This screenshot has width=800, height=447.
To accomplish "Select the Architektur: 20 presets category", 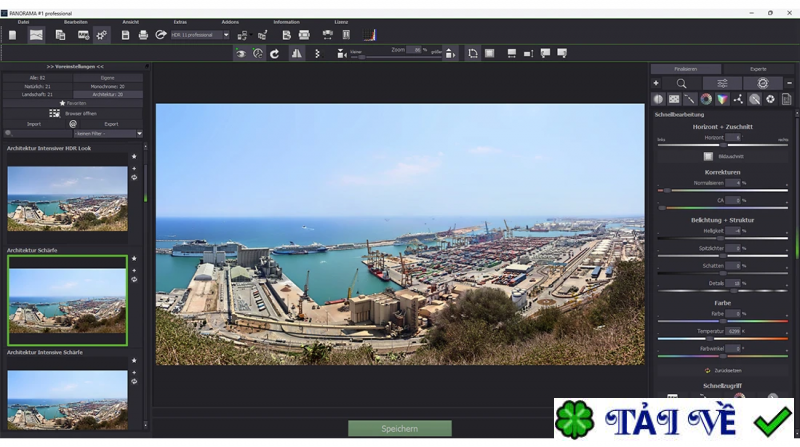I will click(x=108, y=94).
